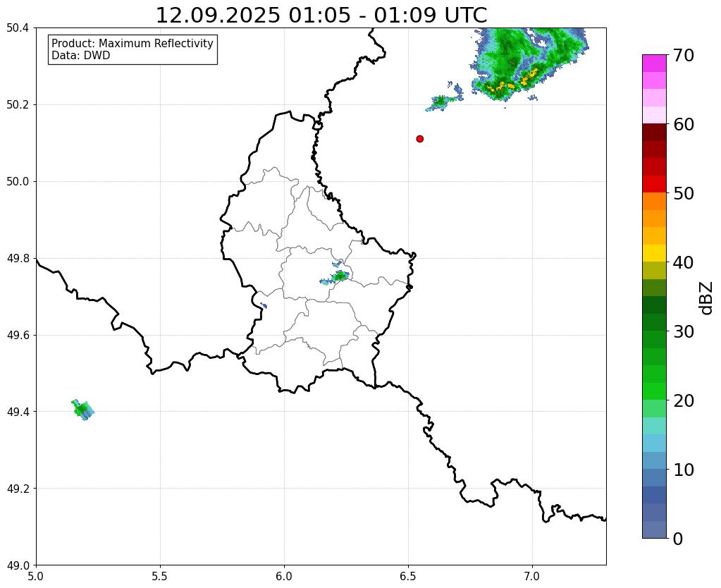Click the colorbar tick label 60
The image size is (721, 588).
point(684,124)
